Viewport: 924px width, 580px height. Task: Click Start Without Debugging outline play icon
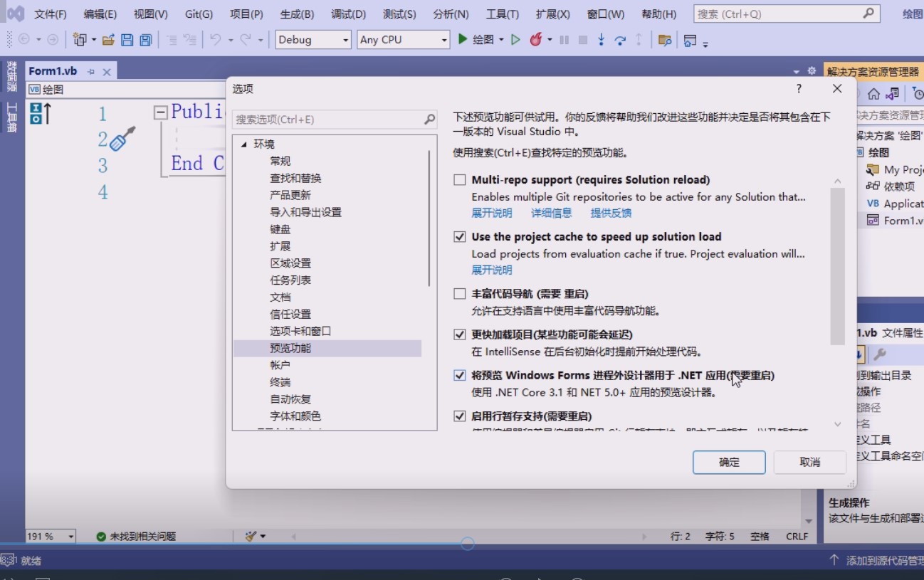(x=516, y=40)
